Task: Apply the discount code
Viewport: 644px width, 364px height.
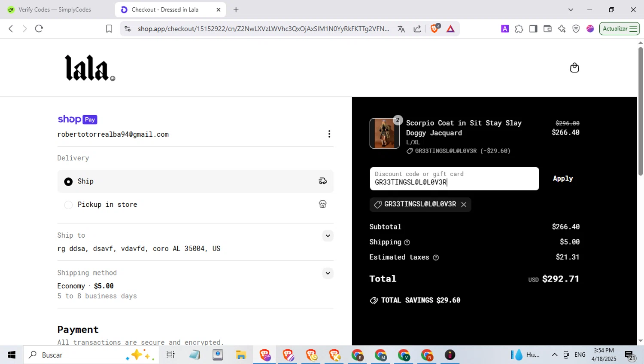Action: (x=563, y=179)
